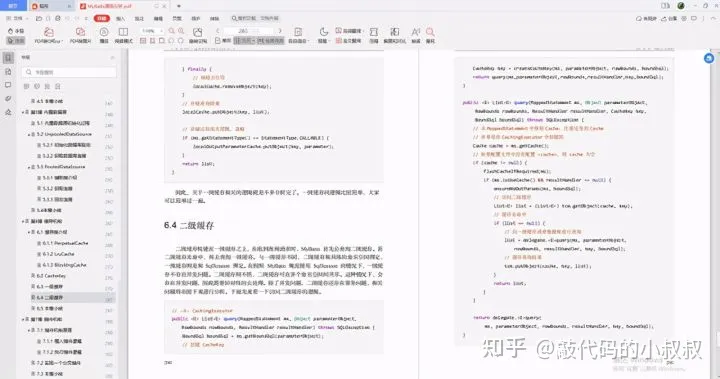
Task: Click the cloud sync status button
Action: [x=646, y=18]
